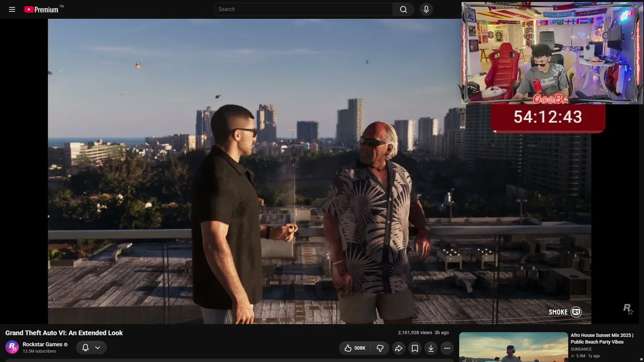Open Rockstar Games channel avatar
The image size is (644, 362).
[x=12, y=347]
